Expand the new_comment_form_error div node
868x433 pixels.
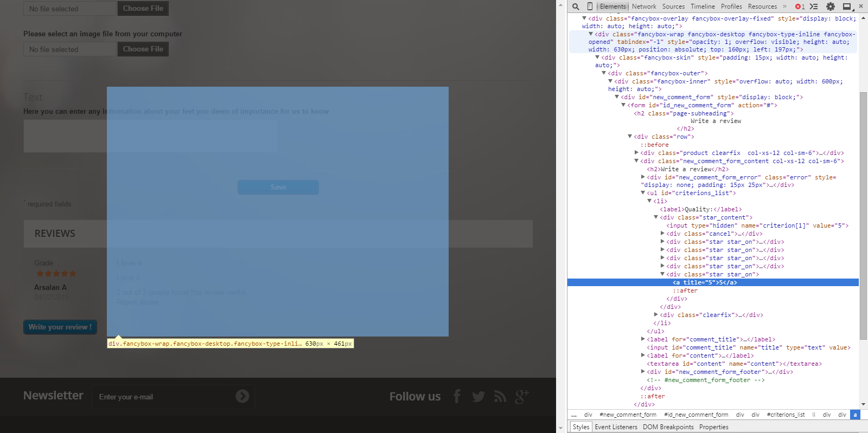click(x=643, y=177)
